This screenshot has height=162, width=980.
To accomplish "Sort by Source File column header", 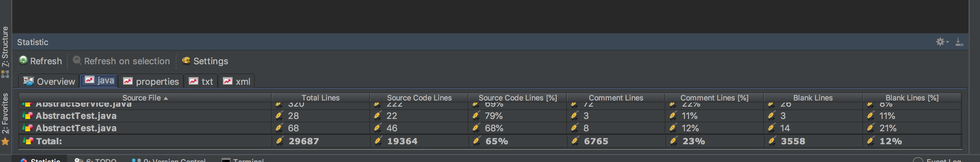I will (x=145, y=98).
